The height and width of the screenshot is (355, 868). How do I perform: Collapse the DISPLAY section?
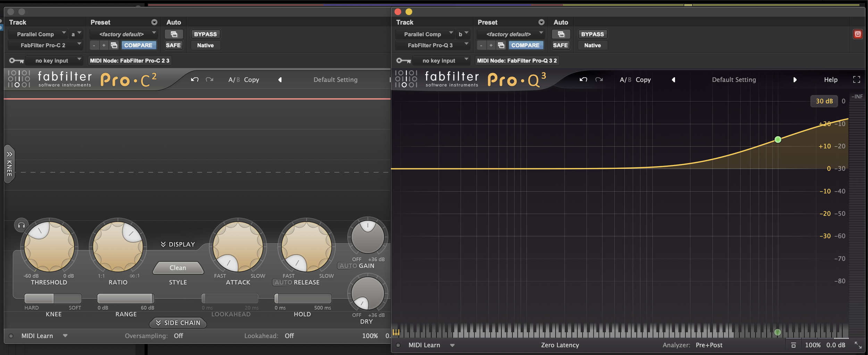click(178, 244)
